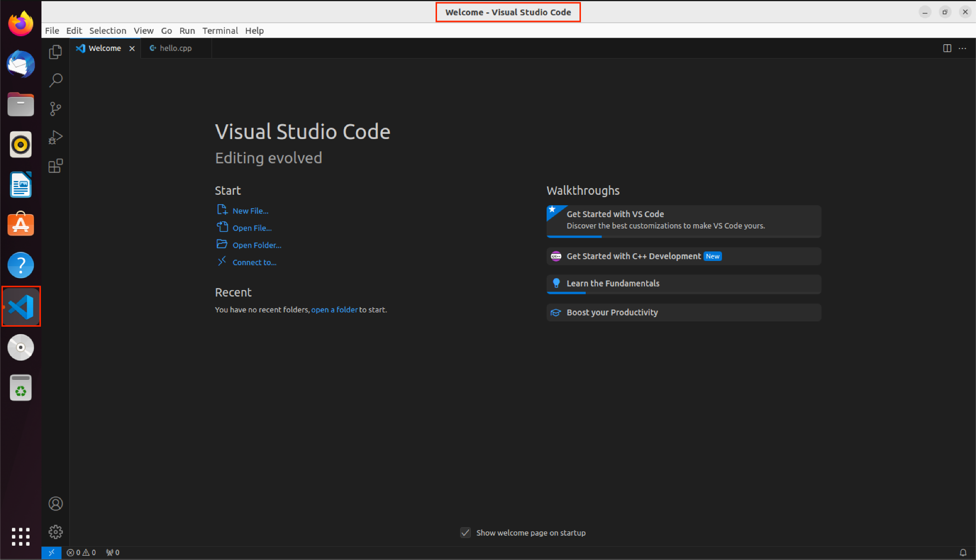The height and width of the screenshot is (560, 976).
Task: Click the Open Folder... link
Action: click(257, 245)
